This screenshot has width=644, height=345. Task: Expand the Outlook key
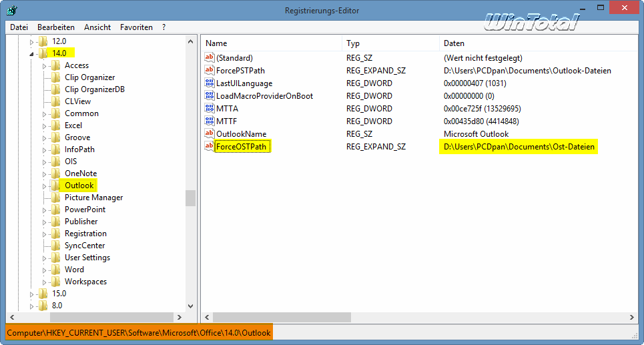click(x=45, y=186)
